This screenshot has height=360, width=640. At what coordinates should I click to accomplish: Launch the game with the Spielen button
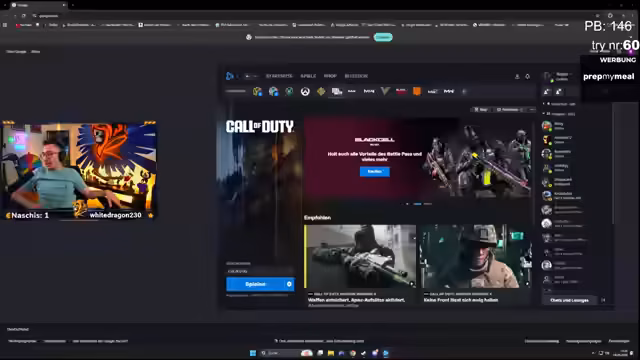pos(256,284)
